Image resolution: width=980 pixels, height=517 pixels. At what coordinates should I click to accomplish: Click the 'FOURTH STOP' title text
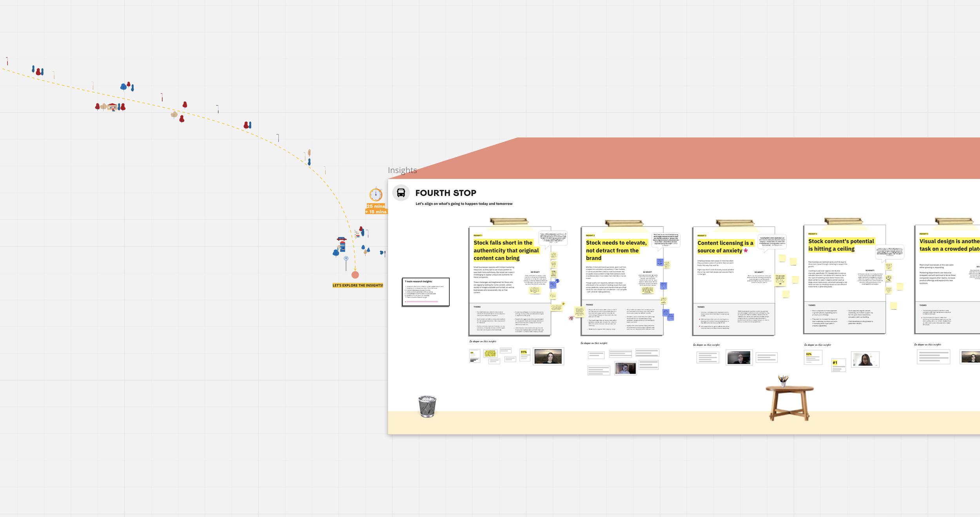click(x=446, y=193)
